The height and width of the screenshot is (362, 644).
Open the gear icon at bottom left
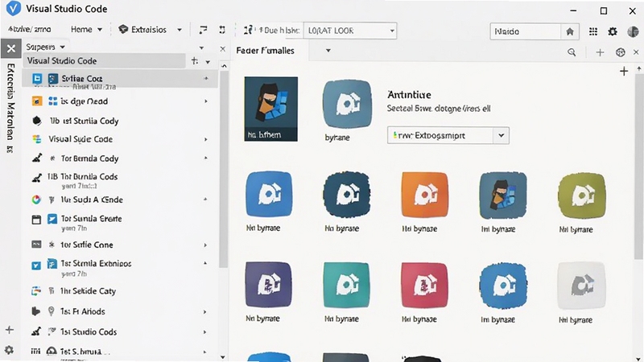coord(9,350)
